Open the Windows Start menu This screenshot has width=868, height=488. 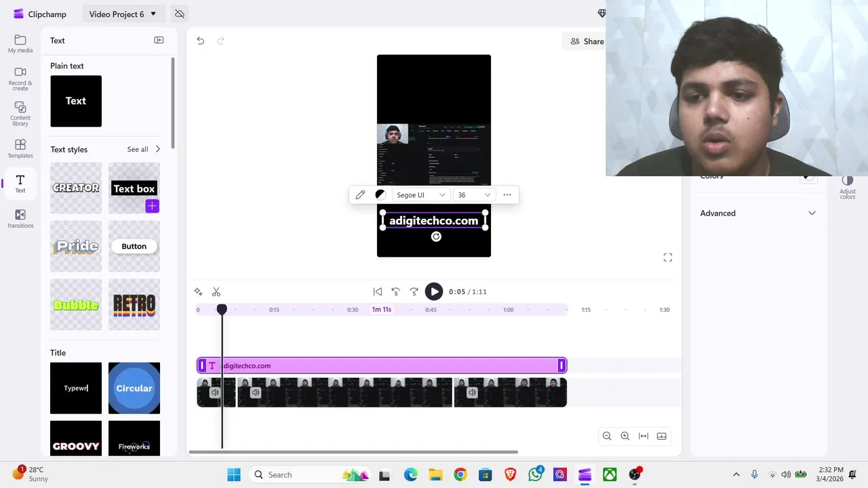(234, 474)
